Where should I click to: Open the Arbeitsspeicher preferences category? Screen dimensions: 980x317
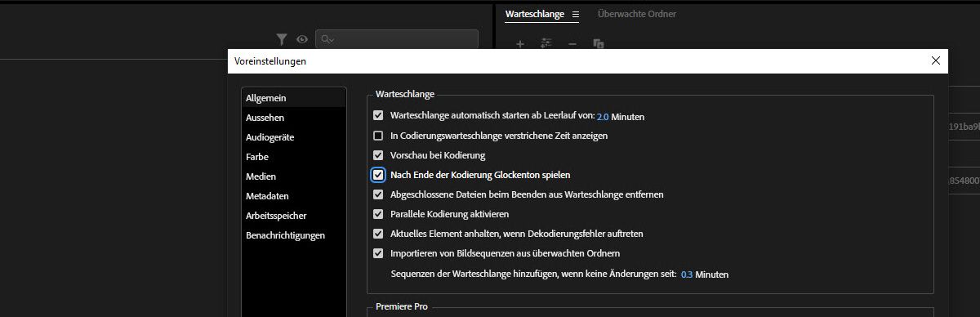point(294,216)
